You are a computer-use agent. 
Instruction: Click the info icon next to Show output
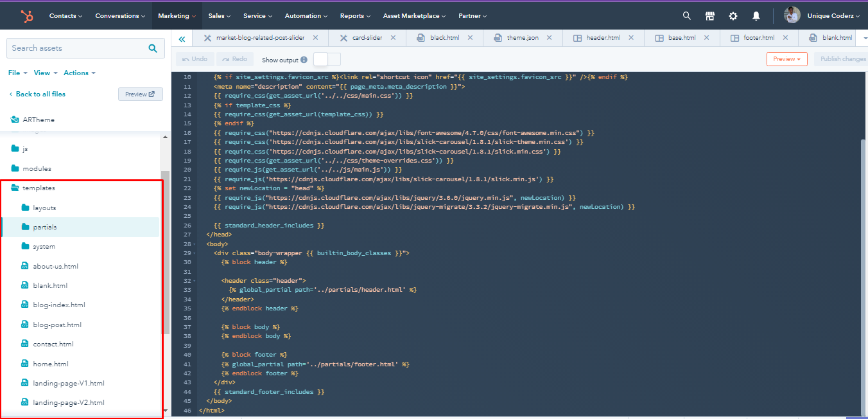[304, 60]
